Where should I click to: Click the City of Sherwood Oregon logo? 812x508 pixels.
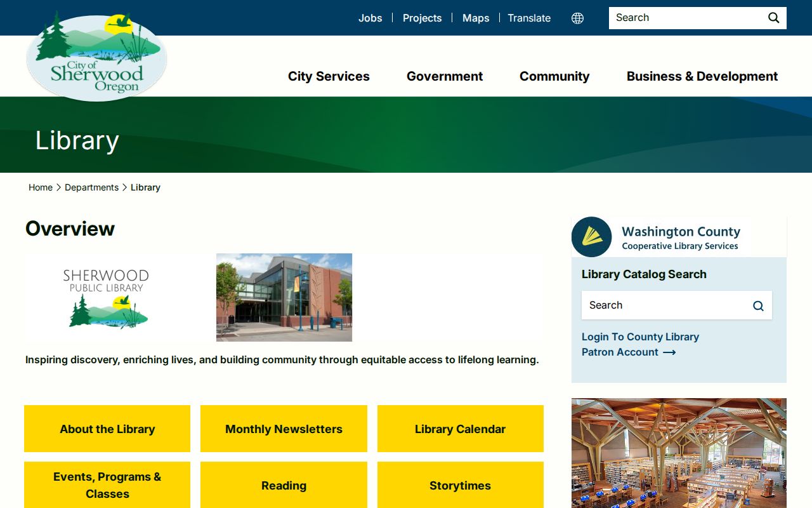click(x=96, y=56)
